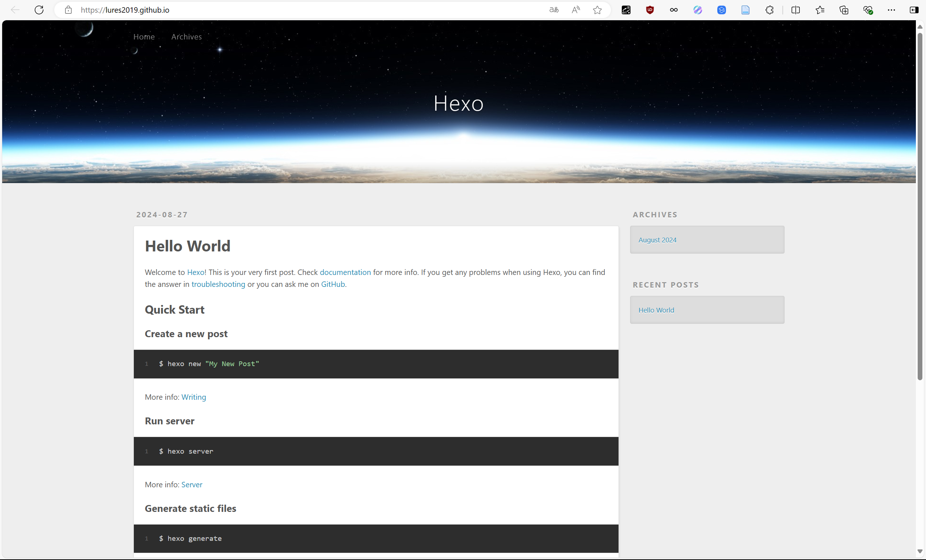Go to Home nav item
The width and height of the screenshot is (926, 560).
coord(144,37)
